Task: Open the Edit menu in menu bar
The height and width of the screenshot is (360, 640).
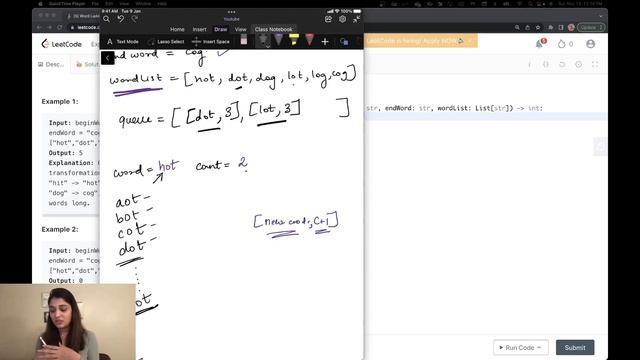Action: (109, 3)
